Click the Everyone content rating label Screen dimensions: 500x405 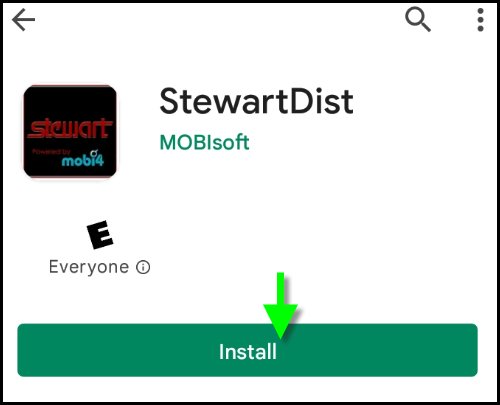[89, 267]
